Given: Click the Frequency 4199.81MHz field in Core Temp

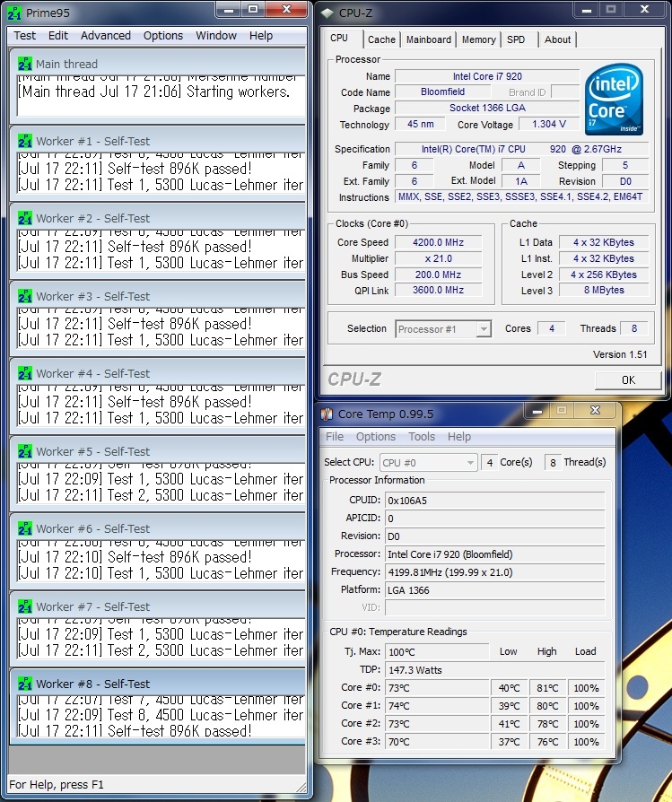Looking at the screenshot, I should tap(495, 571).
